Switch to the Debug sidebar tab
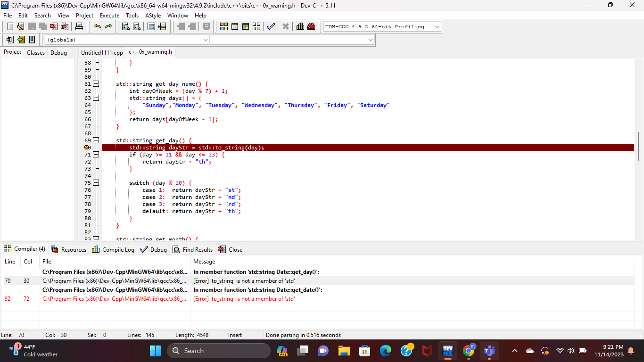The image size is (644, 362). coord(59,53)
